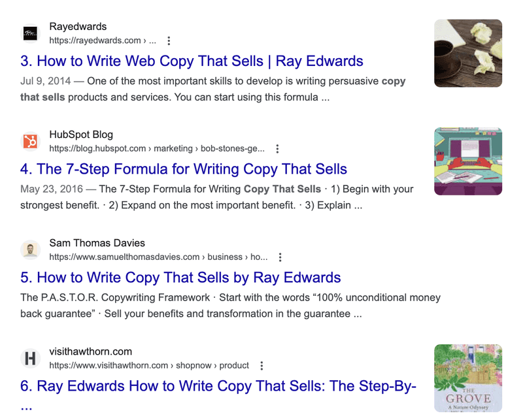523x420 pixels.
Task: Open result 3 How to Write Web Copy
Action: click(192, 61)
